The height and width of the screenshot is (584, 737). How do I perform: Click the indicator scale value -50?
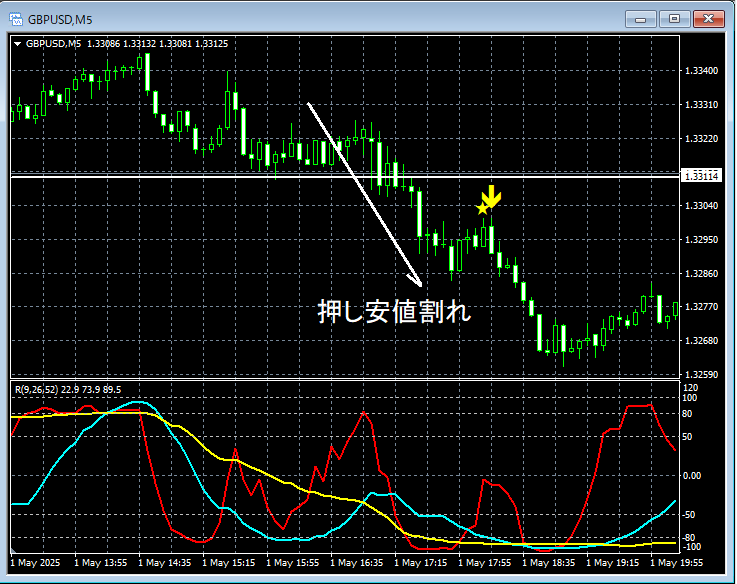click(x=689, y=515)
